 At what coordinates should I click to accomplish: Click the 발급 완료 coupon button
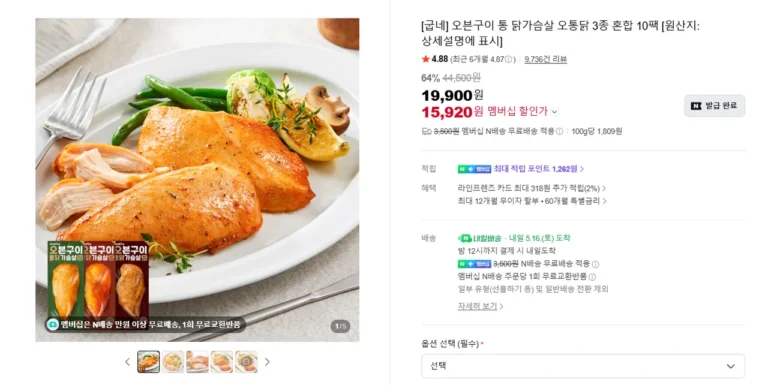[714, 106]
